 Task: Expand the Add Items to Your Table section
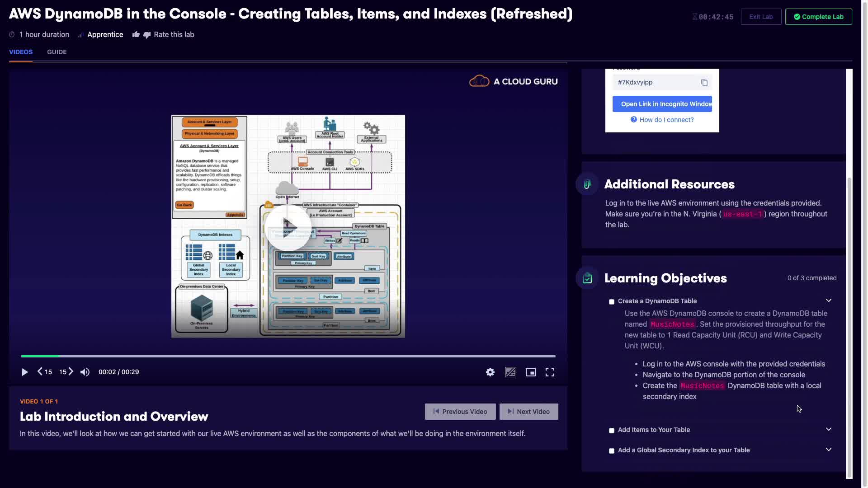point(828,429)
